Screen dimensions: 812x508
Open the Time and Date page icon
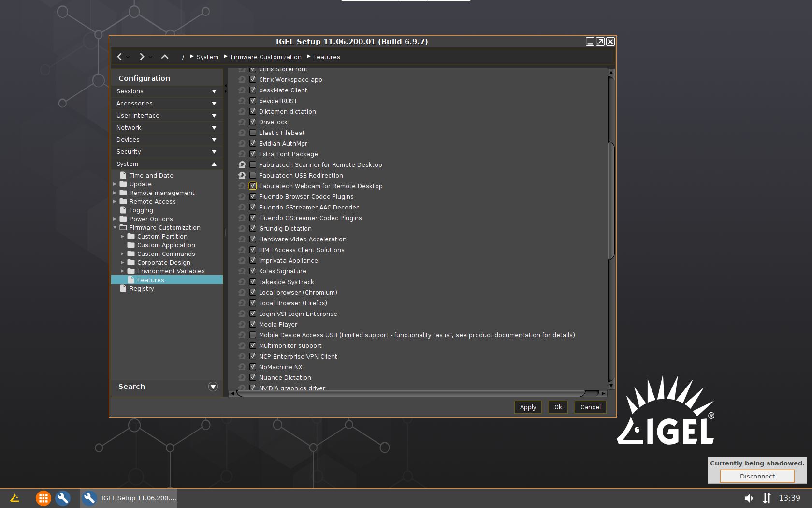pyautogui.click(x=123, y=175)
